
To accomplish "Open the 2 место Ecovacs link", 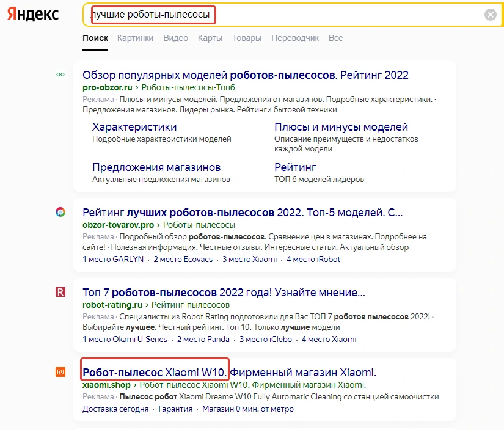I will tap(183, 260).
